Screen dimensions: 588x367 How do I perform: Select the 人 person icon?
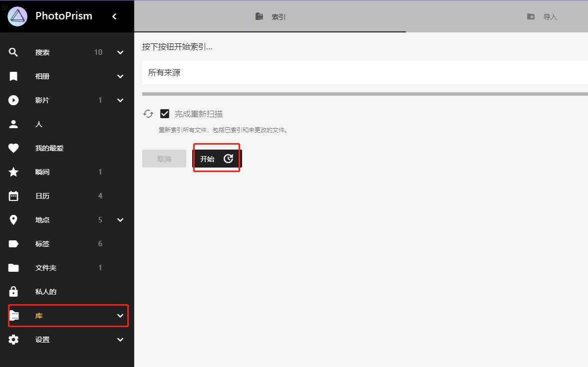point(13,124)
